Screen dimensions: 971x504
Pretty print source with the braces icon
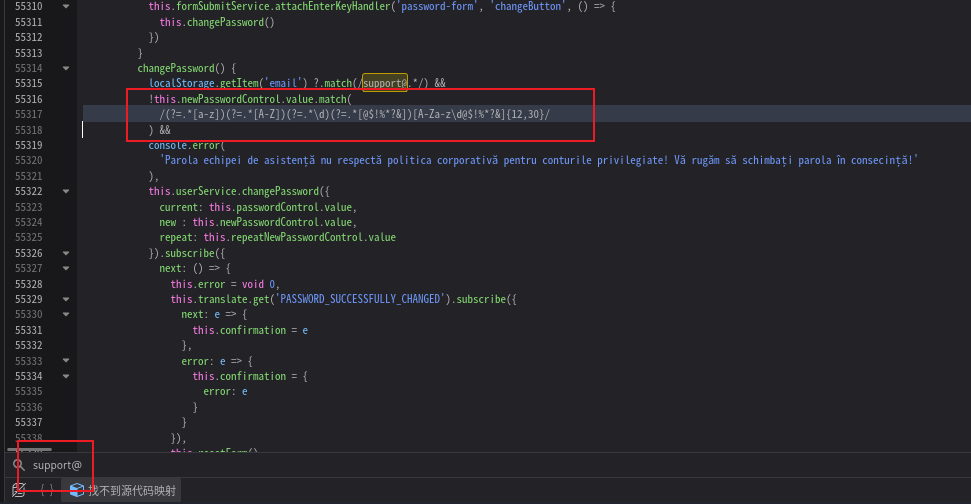46,490
